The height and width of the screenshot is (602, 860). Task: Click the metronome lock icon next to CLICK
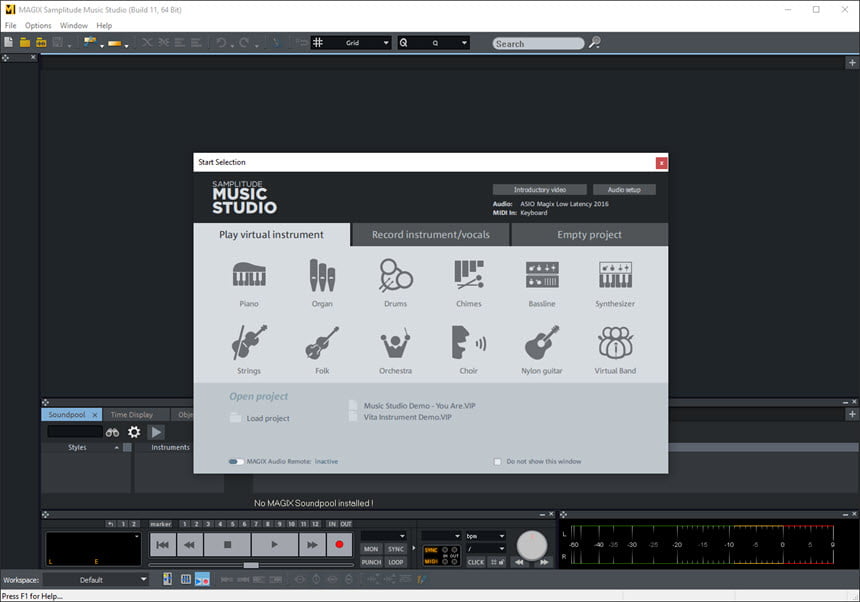[497, 562]
